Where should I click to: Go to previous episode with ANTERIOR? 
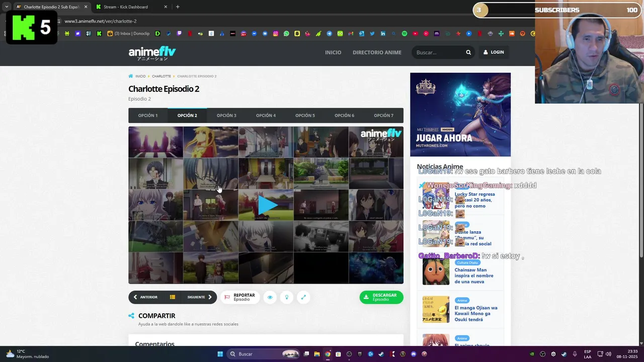(x=146, y=297)
